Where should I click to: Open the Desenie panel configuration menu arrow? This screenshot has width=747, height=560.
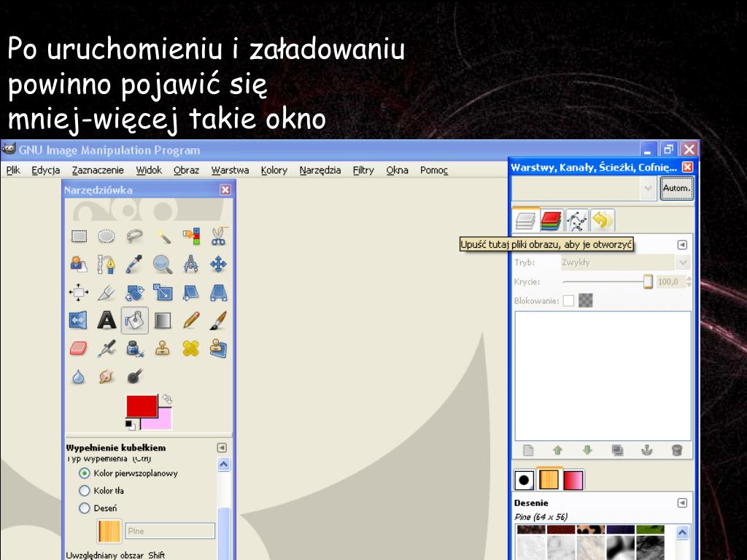(682, 503)
